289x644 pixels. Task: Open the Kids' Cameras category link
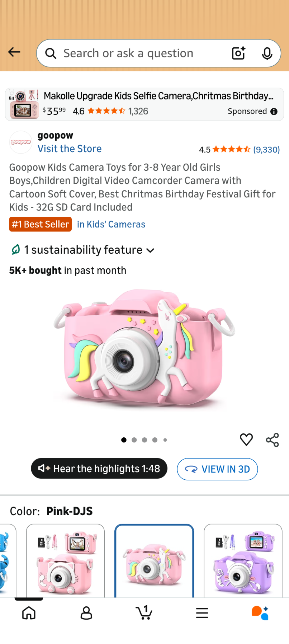tap(111, 225)
